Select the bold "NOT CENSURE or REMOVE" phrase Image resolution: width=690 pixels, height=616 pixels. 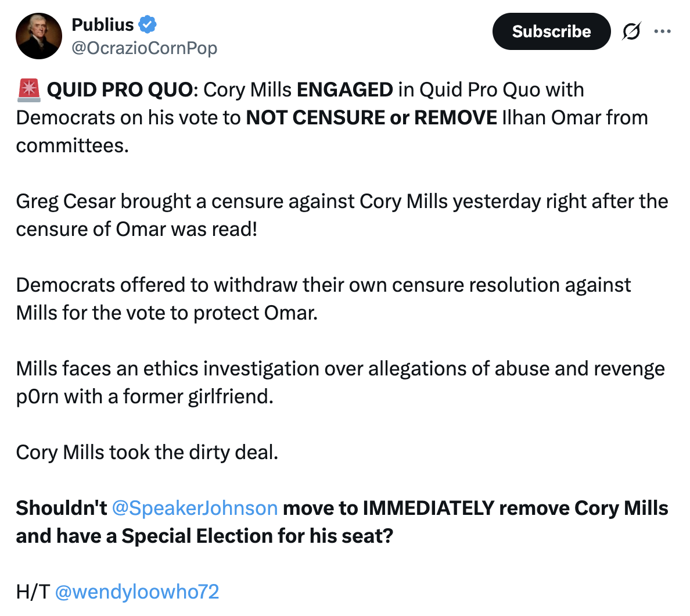pos(371,118)
